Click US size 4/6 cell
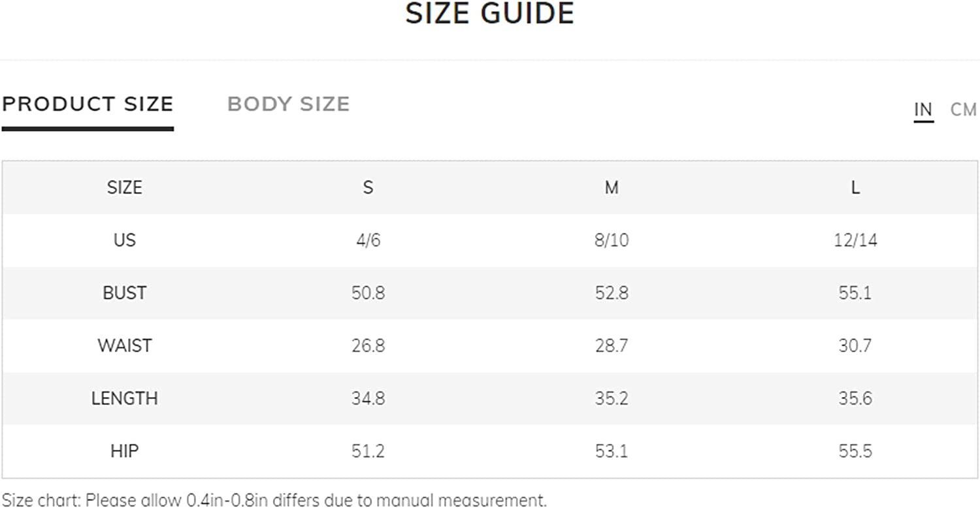 point(368,240)
